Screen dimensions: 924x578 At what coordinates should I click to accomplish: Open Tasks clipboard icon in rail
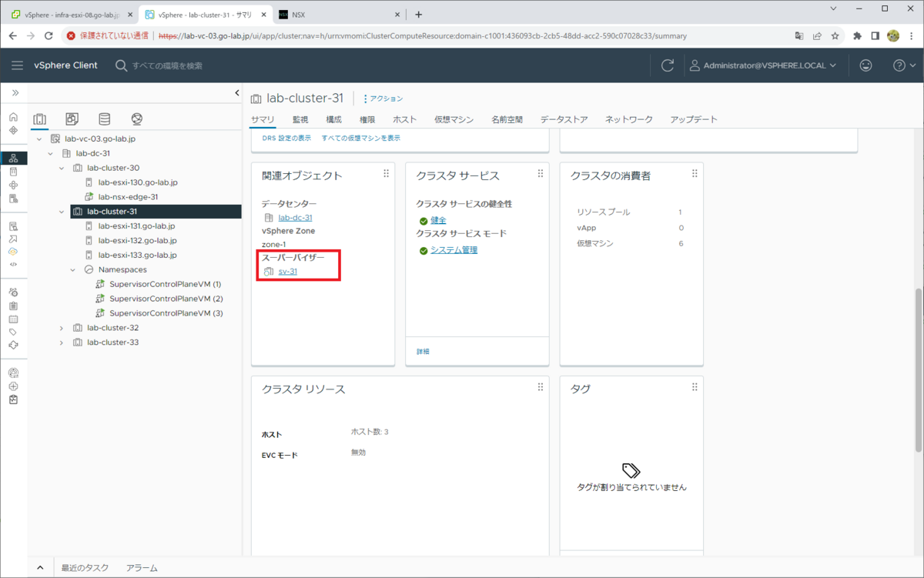point(13,306)
